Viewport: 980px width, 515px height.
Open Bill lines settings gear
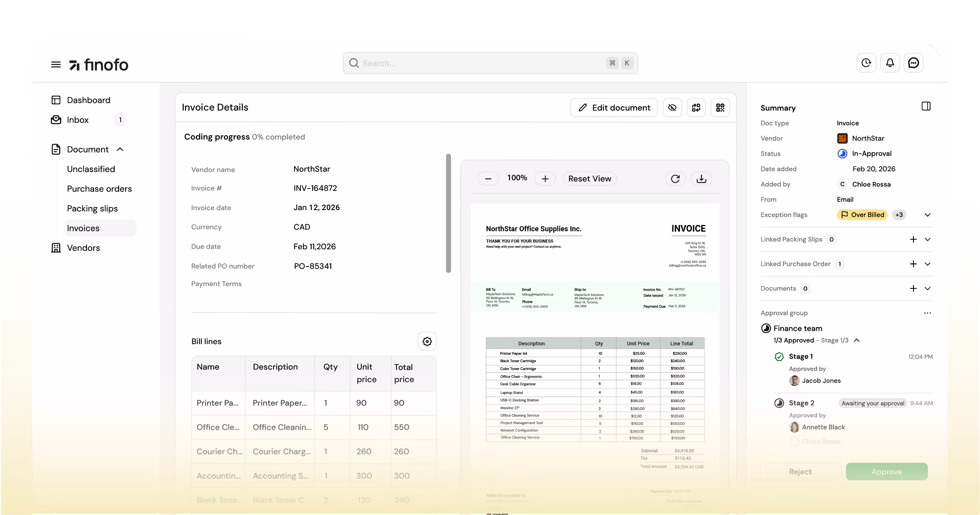(427, 341)
